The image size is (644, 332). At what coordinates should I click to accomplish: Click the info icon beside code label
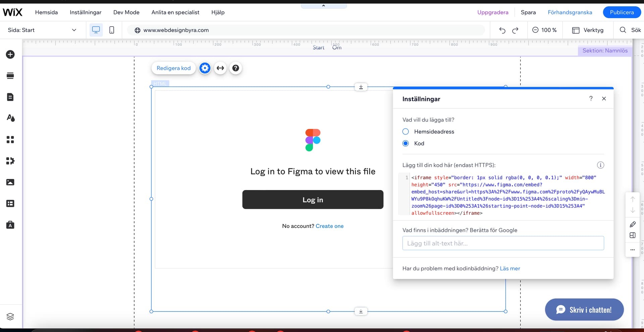pos(600,165)
